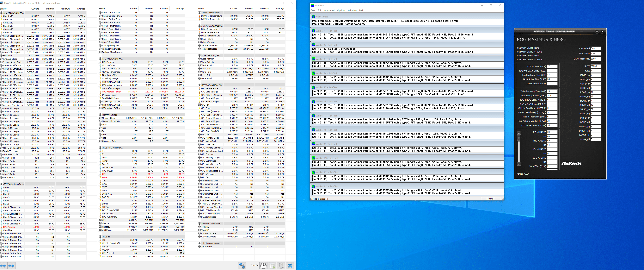Click the Worker #3 Self-Test icon in Prime95
Screen dimensions: 644x270
313,59
